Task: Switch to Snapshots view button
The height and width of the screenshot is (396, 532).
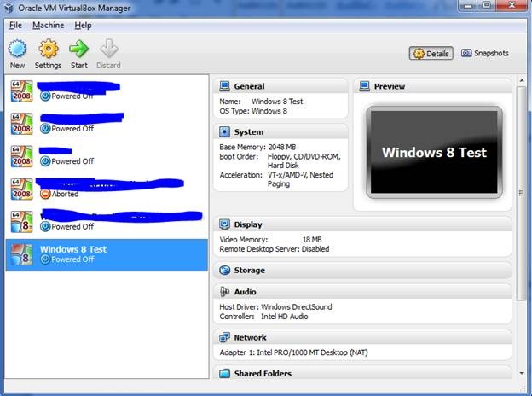Action: click(x=484, y=53)
